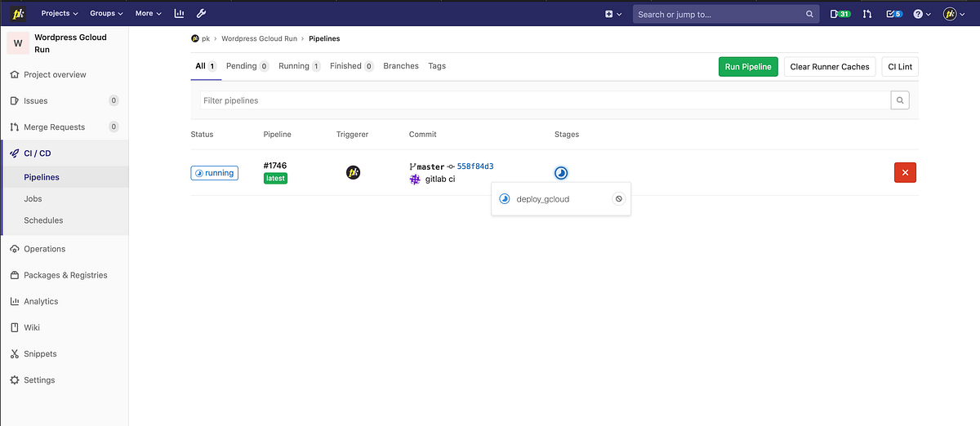Screen dimensions: 980x426
Task: Click the Wordpress Gcloud Run breadcrumb
Action: coord(259,38)
